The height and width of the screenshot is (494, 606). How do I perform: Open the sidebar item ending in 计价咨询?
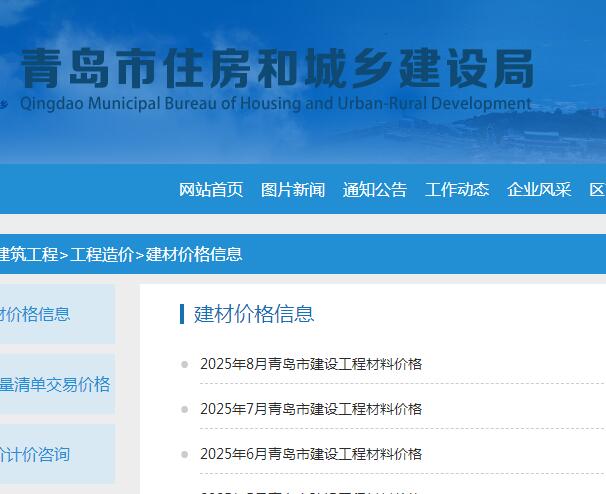click(57, 454)
